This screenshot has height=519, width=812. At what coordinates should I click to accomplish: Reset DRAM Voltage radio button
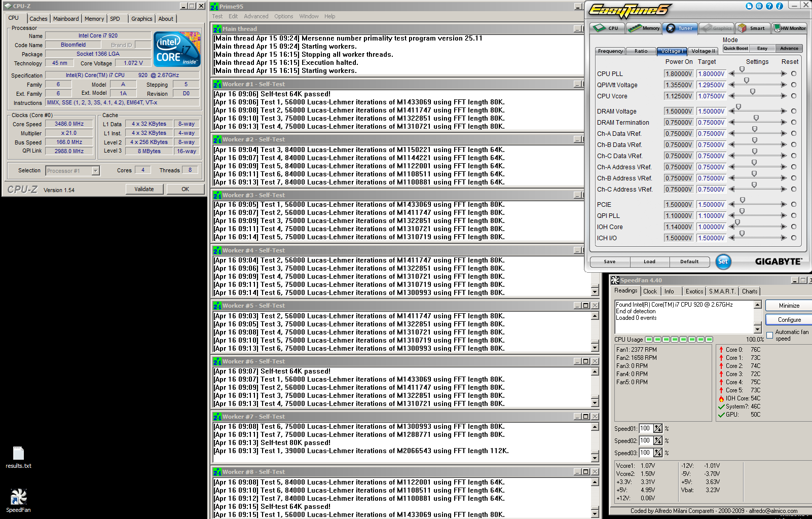pyautogui.click(x=794, y=111)
